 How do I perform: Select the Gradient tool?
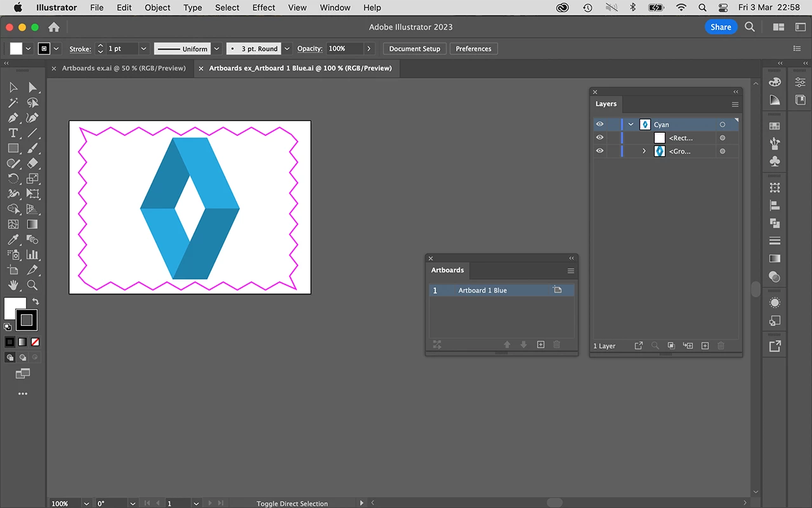coord(33,225)
